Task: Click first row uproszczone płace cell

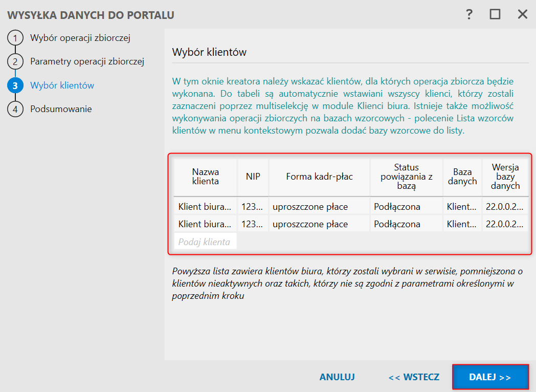Action: pos(319,207)
